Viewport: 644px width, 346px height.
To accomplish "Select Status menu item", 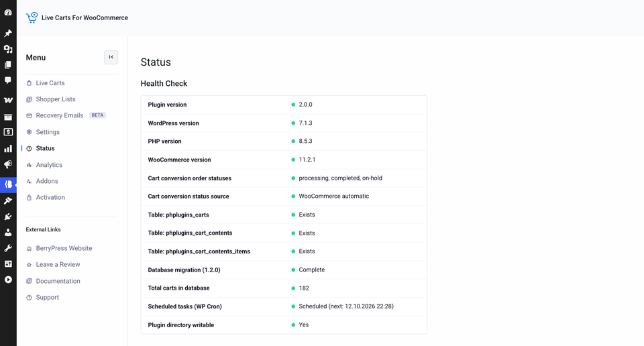I will 45,149.
